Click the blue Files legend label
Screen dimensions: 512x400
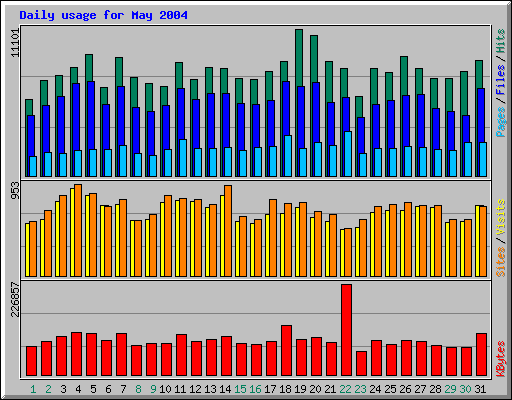click(x=500, y=80)
